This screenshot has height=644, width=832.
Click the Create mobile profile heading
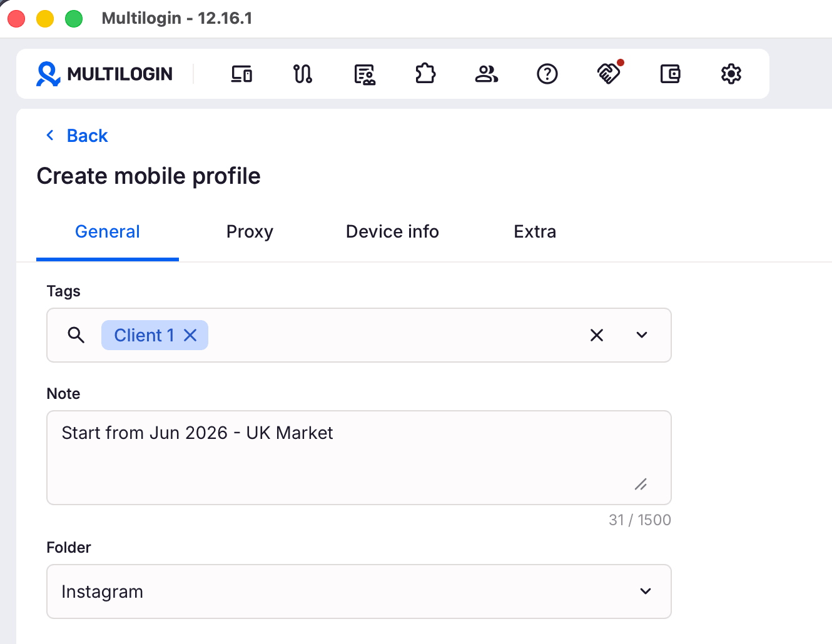149,176
